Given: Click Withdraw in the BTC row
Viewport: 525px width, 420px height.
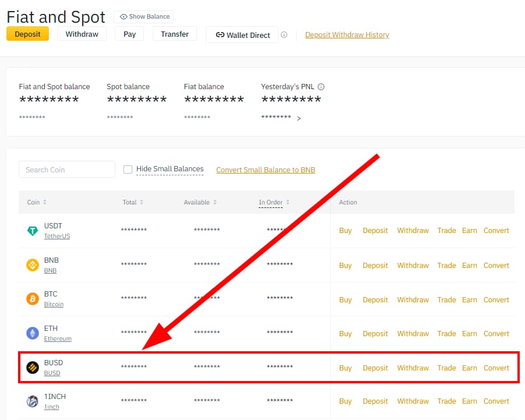Looking at the screenshot, I should [413, 300].
